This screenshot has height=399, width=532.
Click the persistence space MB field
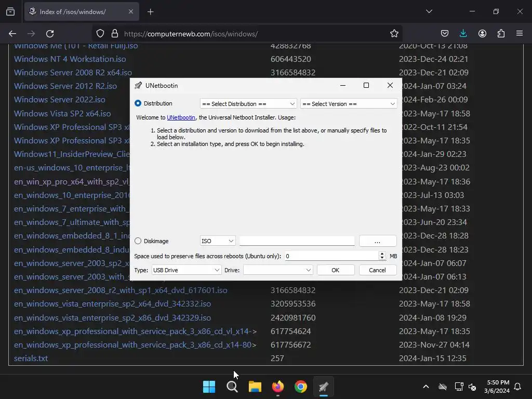click(x=331, y=256)
